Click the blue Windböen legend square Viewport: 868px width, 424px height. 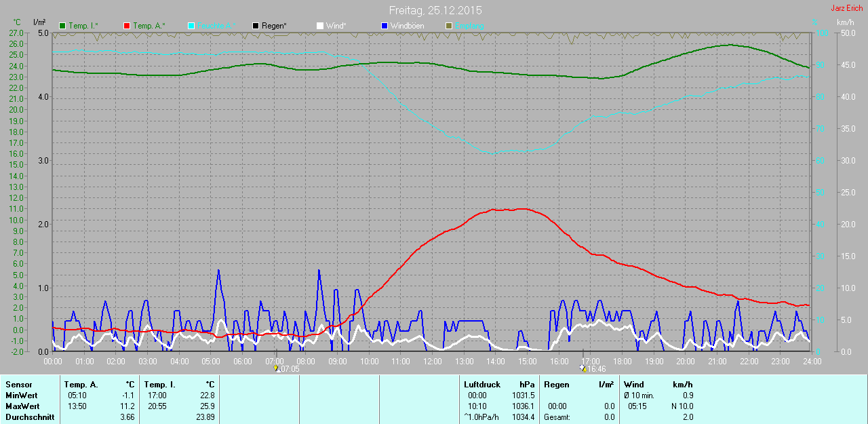pos(384,26)
